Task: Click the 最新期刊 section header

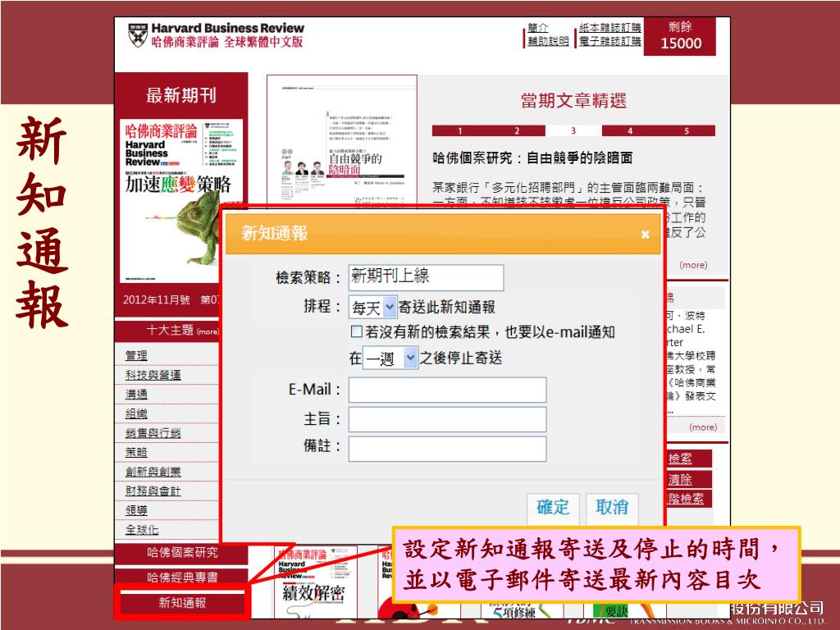Action: click(181, 95)
